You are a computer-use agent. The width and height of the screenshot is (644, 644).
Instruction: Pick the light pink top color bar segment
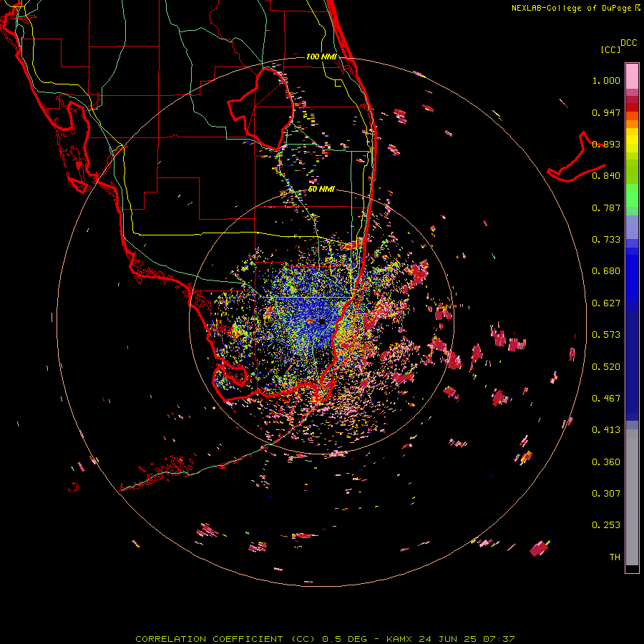pos(632,76)
